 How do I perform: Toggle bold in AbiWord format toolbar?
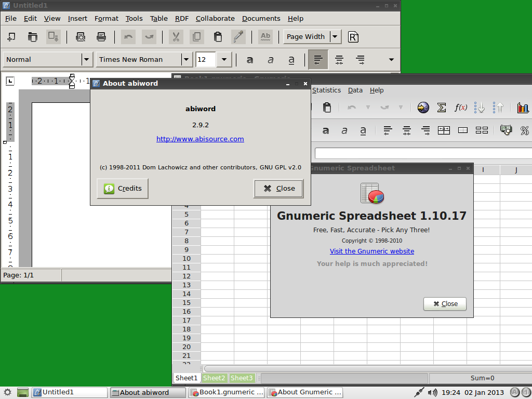(x=250, y=60)
